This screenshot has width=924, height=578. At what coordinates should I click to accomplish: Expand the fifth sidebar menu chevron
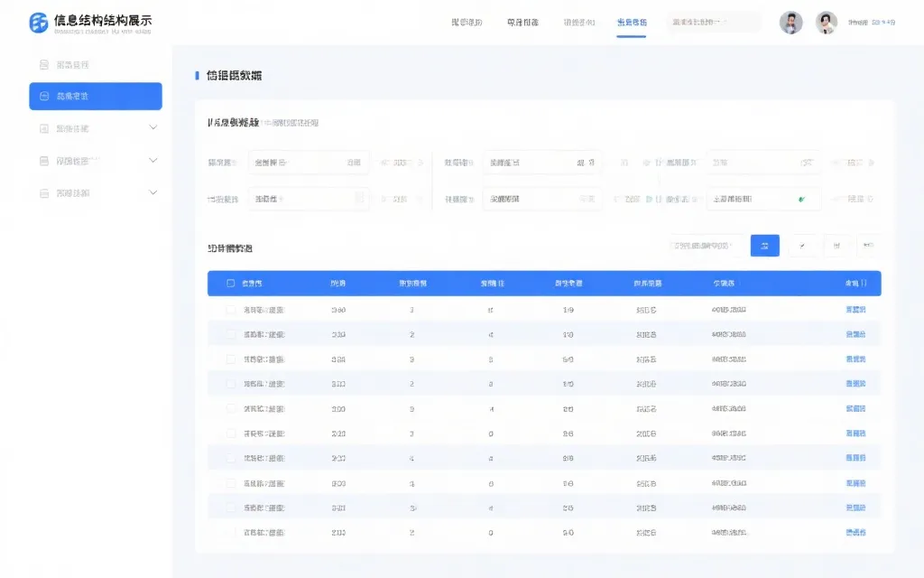tap(152, 192)
